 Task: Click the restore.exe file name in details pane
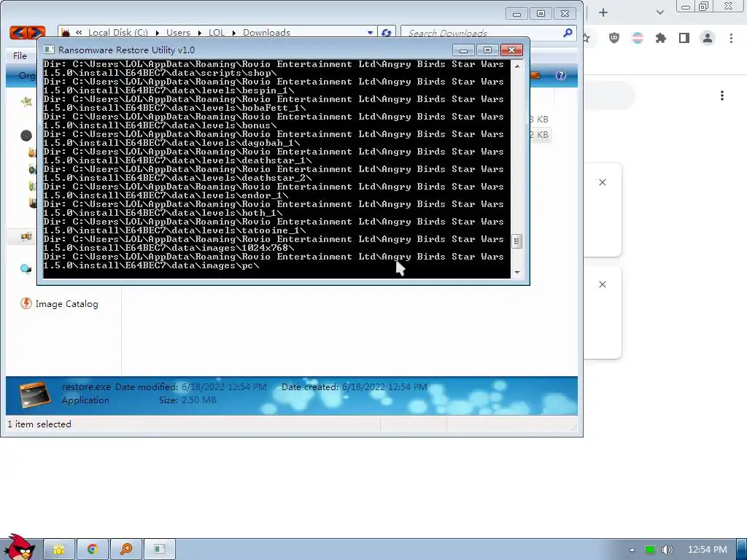[x=86, y=386]
